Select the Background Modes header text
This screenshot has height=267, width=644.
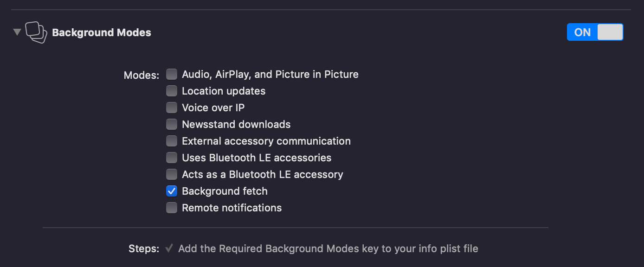[102, 32]
